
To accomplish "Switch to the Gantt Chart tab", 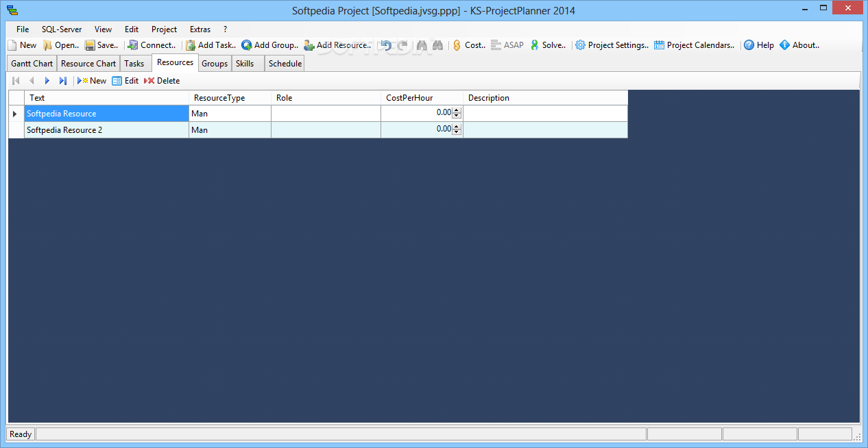I will click(32, 64).
